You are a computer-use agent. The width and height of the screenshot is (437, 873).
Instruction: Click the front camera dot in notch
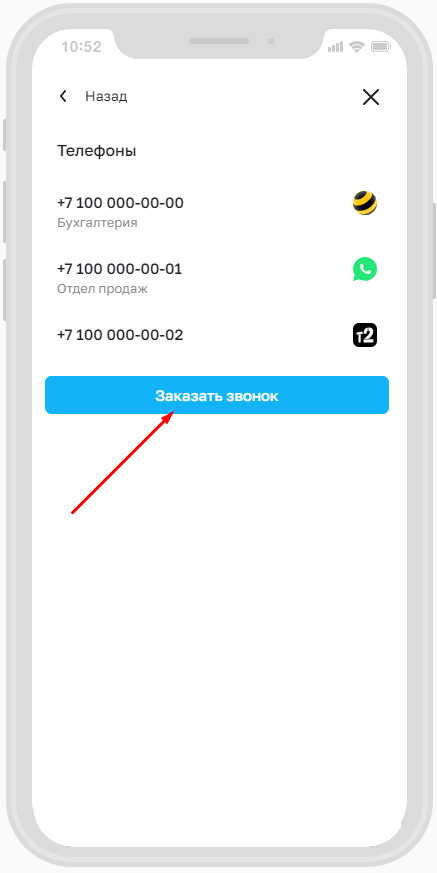[x=271, y=41]
